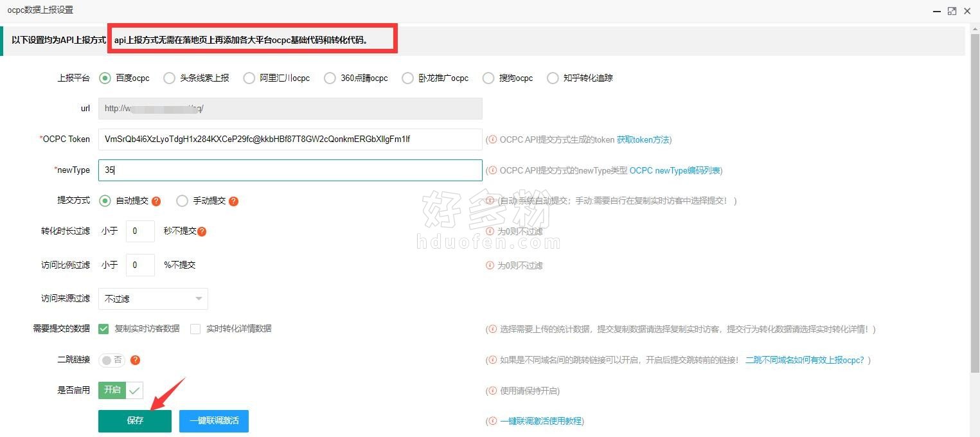Uncheck the 复制实时访客数据 checkbox
Viewport: 980px width, 437px height.
[103, 328]
